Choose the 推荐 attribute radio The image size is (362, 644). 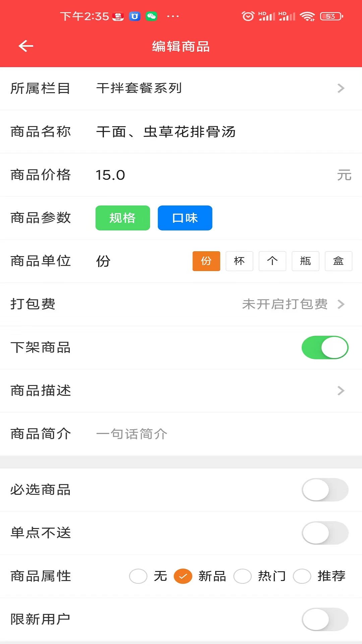[302, 576]
